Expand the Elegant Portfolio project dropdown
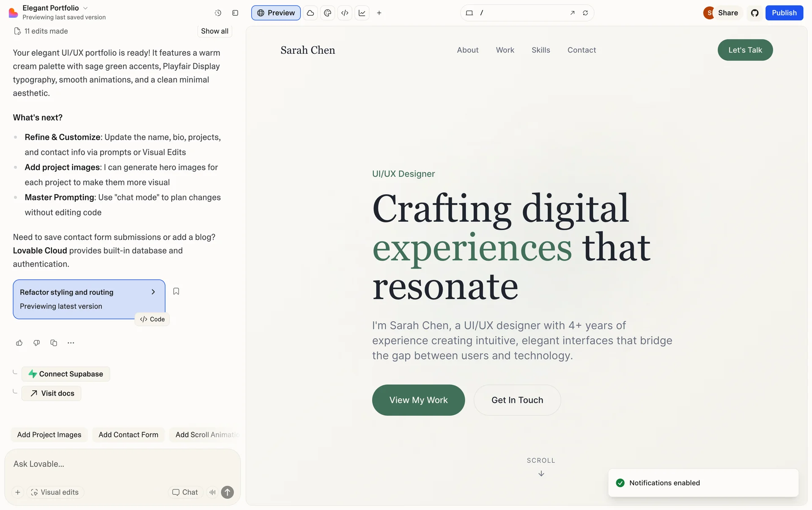The image size is (812, 510). [85, 8]
